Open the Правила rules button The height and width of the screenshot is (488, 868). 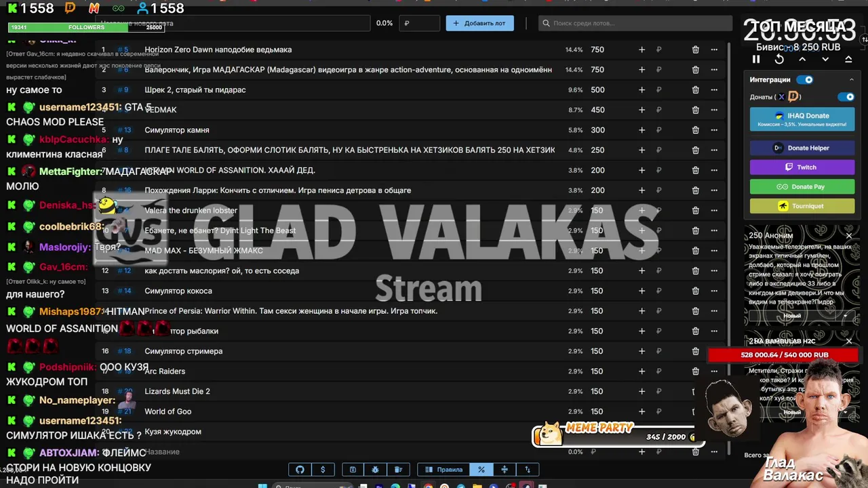(443, 470)
